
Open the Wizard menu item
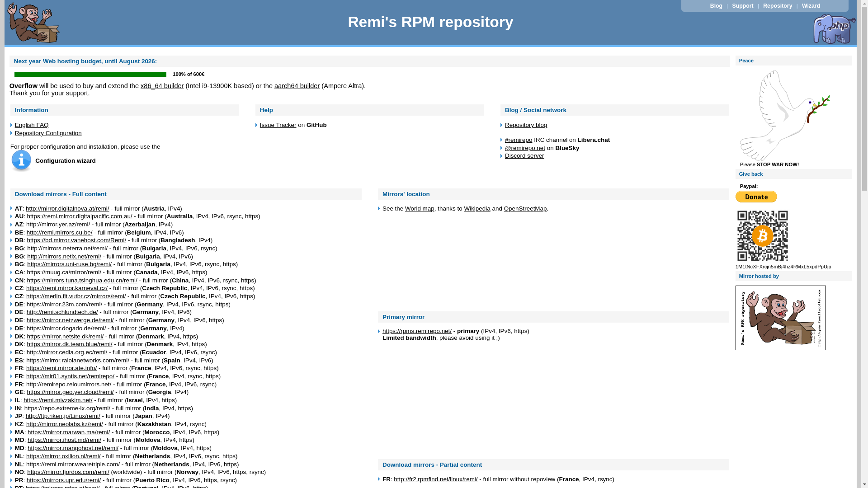click(x=811, y=6)
